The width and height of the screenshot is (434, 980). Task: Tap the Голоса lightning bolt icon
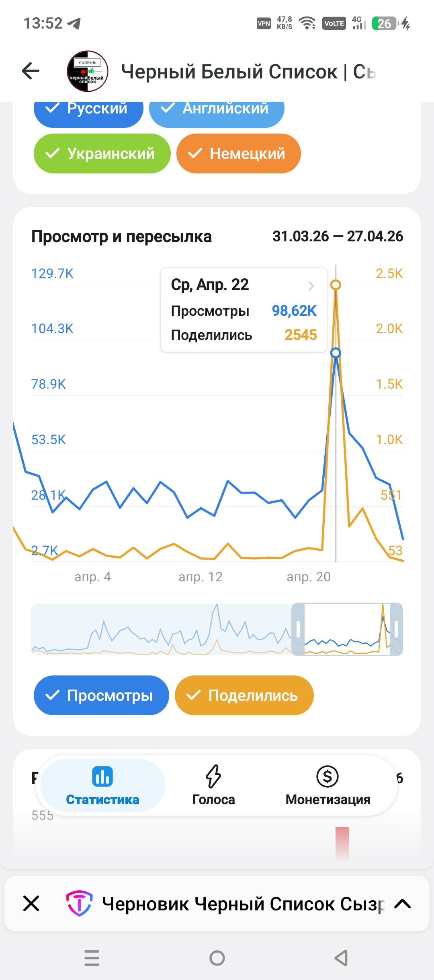pyautogui.click(x=213, y=776)
